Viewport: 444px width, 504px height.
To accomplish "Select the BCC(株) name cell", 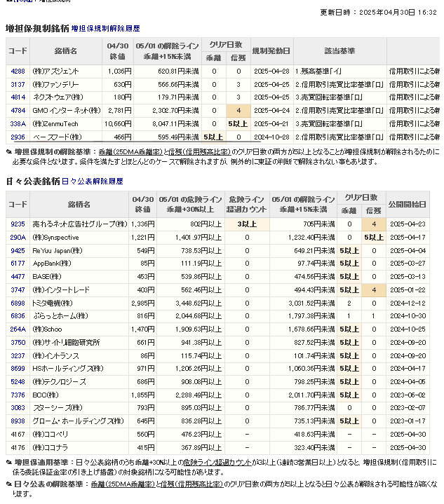I will click(79, 395).
